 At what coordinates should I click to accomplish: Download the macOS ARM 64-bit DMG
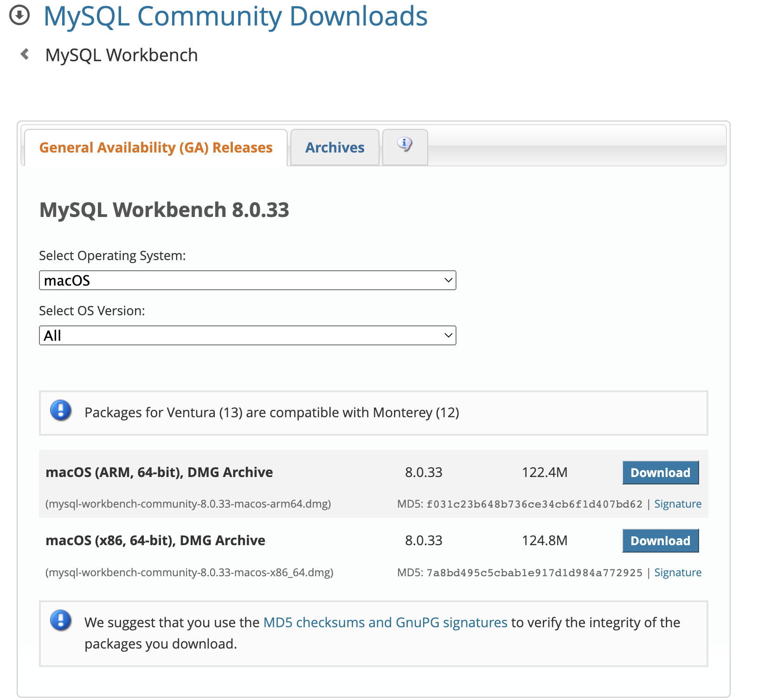661,472
